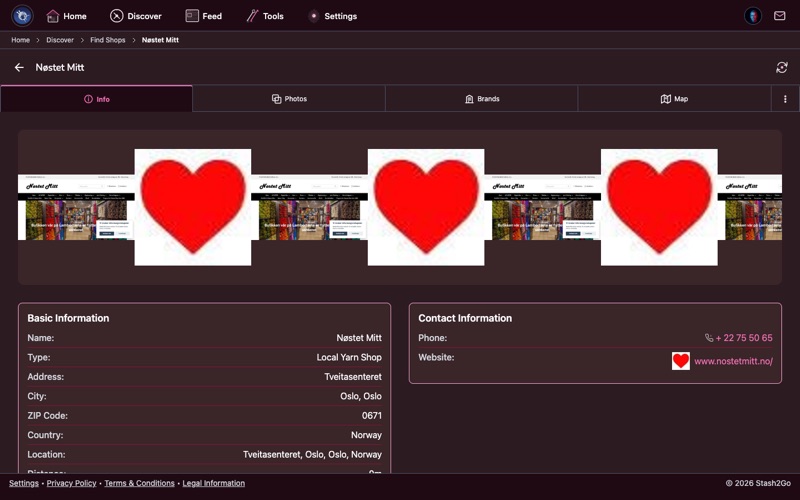This screenshot has width=800, height=500.
Task: Select the 'Tveitasenteret' address value
Action: tap(353, 377)
